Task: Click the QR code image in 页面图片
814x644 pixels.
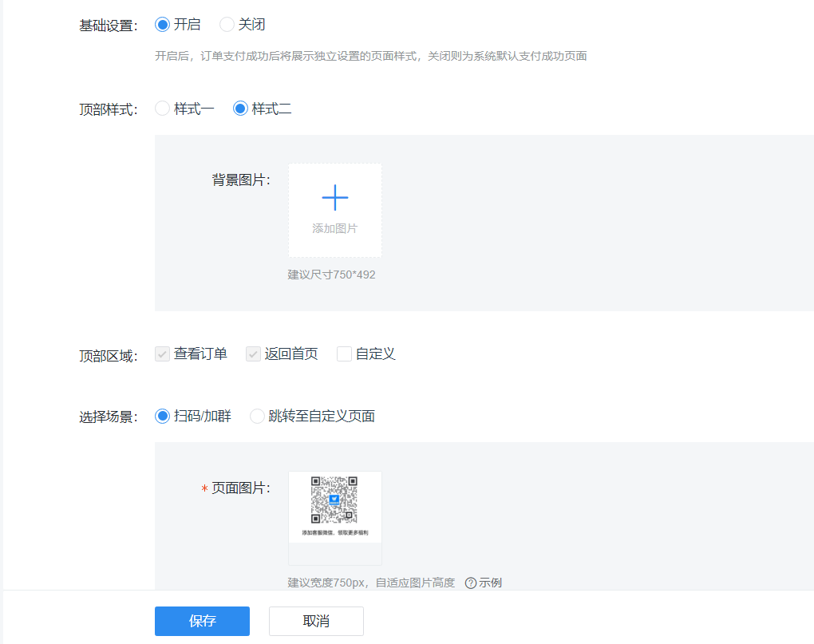Action: point(334,500)
